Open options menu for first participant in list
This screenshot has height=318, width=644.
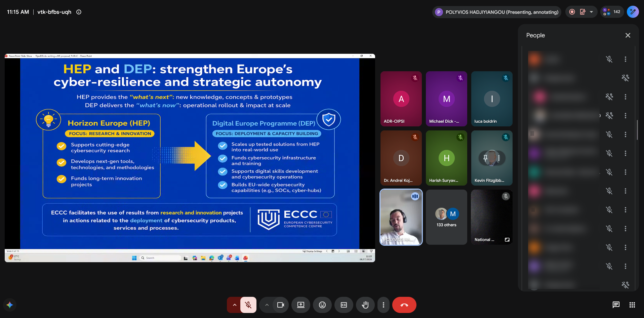point(625,59)
